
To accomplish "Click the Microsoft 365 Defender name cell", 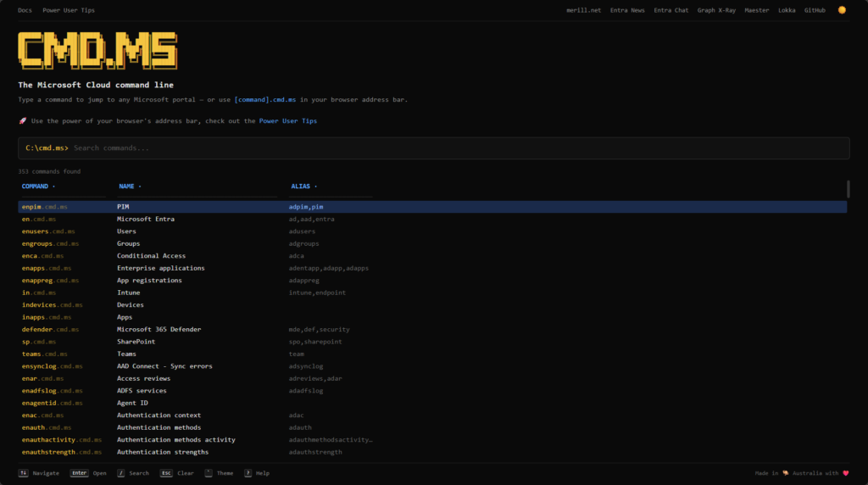I will pyautogui.click(x=159, y=330).
